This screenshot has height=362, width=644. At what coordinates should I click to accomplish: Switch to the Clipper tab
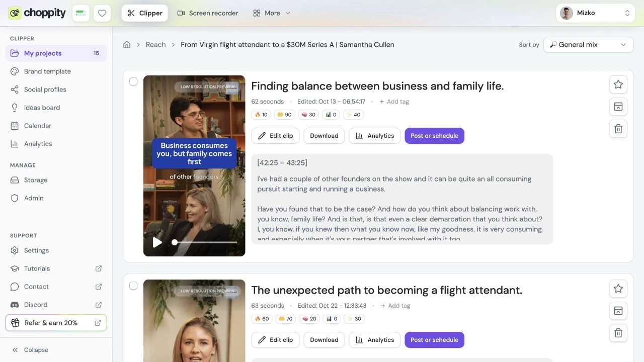(x=145, y=13)
